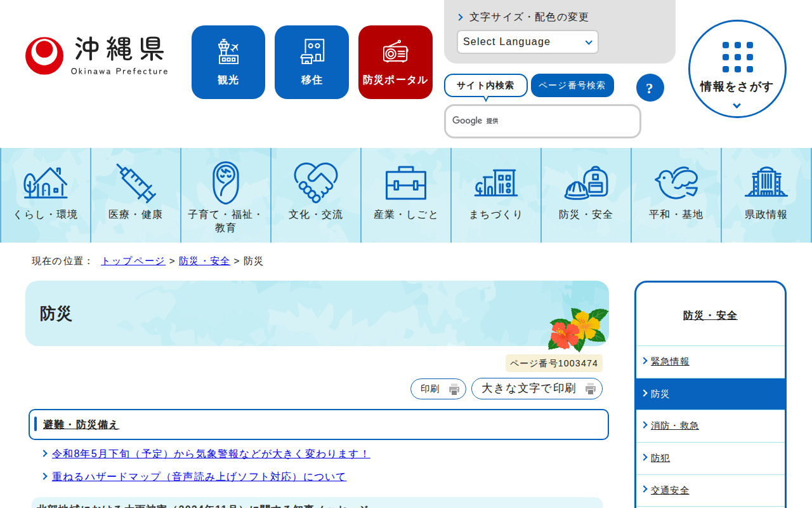812x508 pixels.
Task: Open the 令和8年5月下旬 weather warning change link
Action: [211, 454]
